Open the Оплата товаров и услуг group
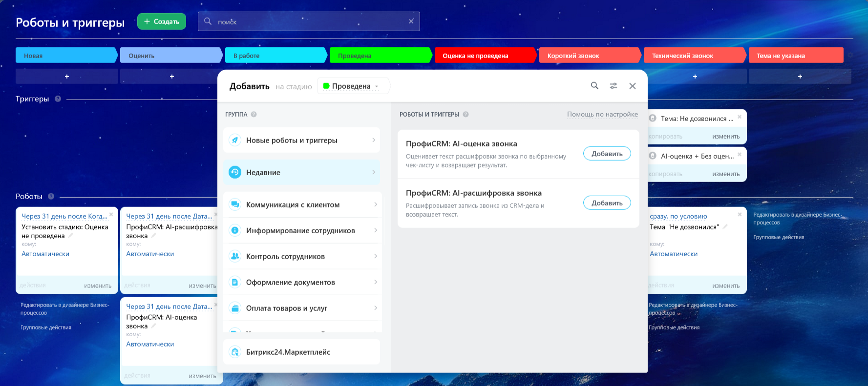The image size is (868, 386). pyautogui.click(x=302, y=308)
